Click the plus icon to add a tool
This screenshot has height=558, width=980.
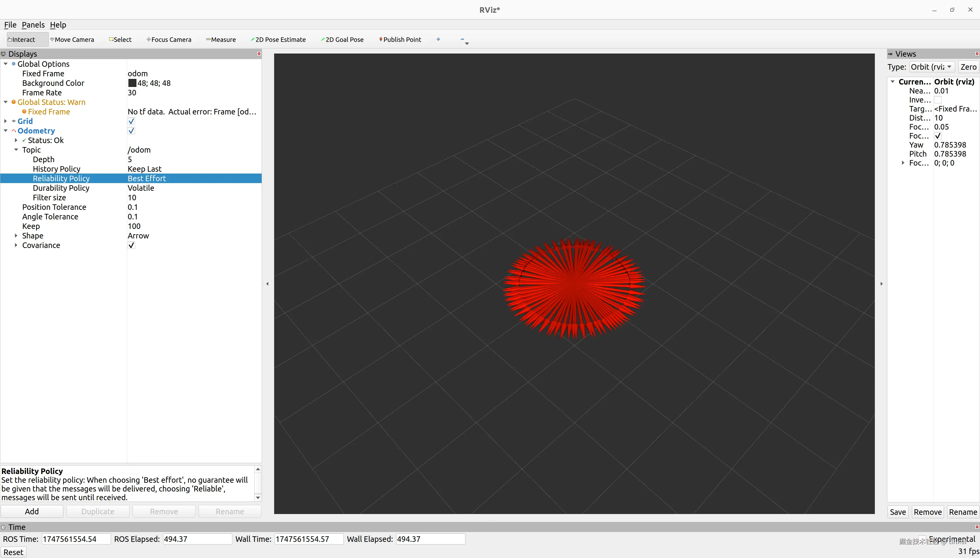pos(438,39)
